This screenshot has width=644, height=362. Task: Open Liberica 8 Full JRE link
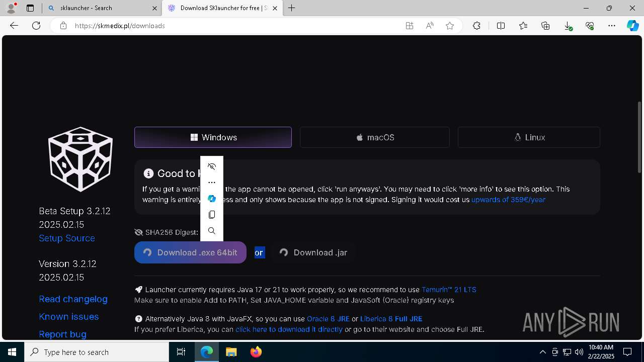pos(391,319)
